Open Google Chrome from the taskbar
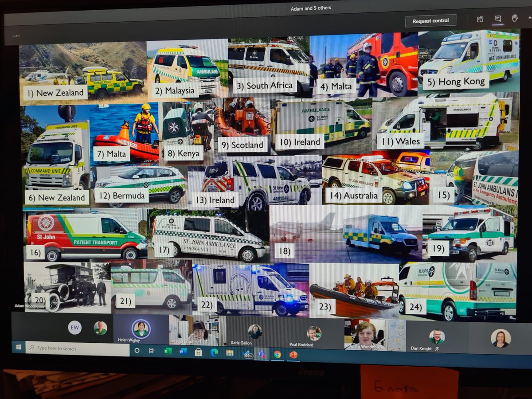The height and width of the screenshot is (399, 532). (278, 354)
